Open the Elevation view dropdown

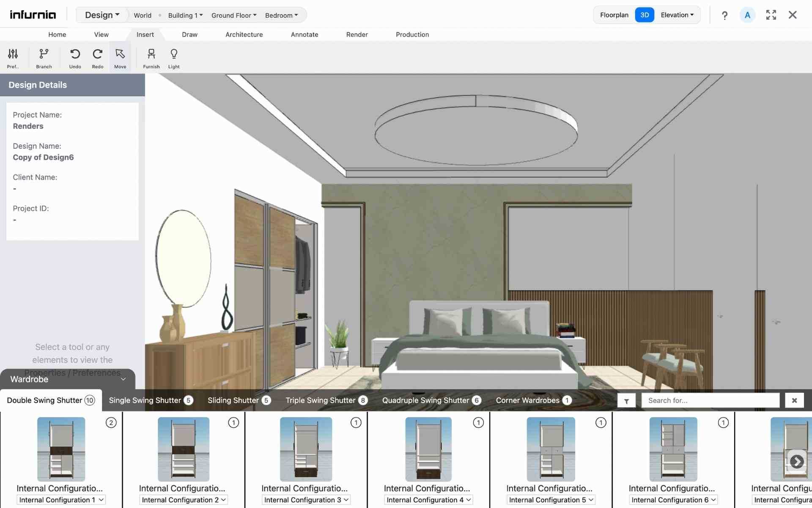point(677,15)
